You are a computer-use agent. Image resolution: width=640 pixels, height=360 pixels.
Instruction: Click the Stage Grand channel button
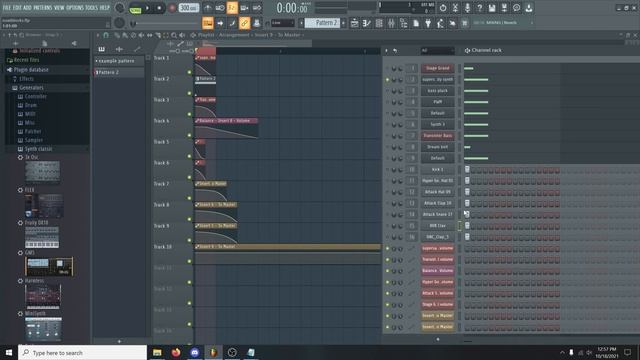[x=438, y=68]
